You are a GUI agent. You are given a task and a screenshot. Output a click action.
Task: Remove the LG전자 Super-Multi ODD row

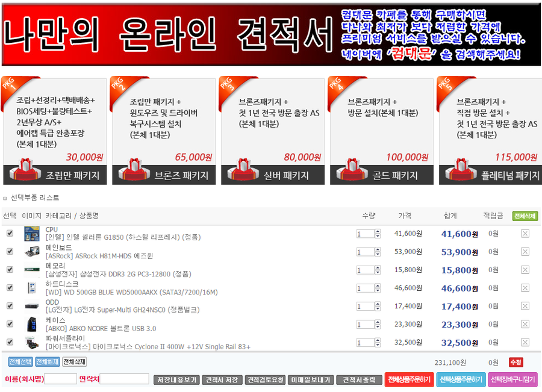click(x=525, y=306)
